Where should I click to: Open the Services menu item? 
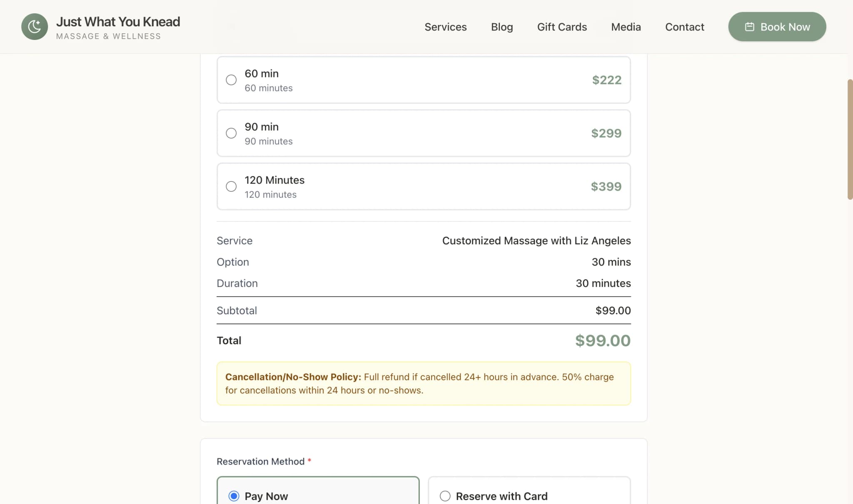click(446, 27)
